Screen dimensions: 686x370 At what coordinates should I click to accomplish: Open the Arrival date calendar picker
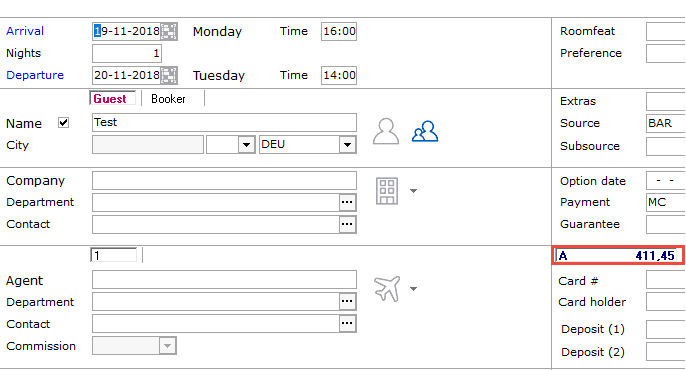click(169, 31)
